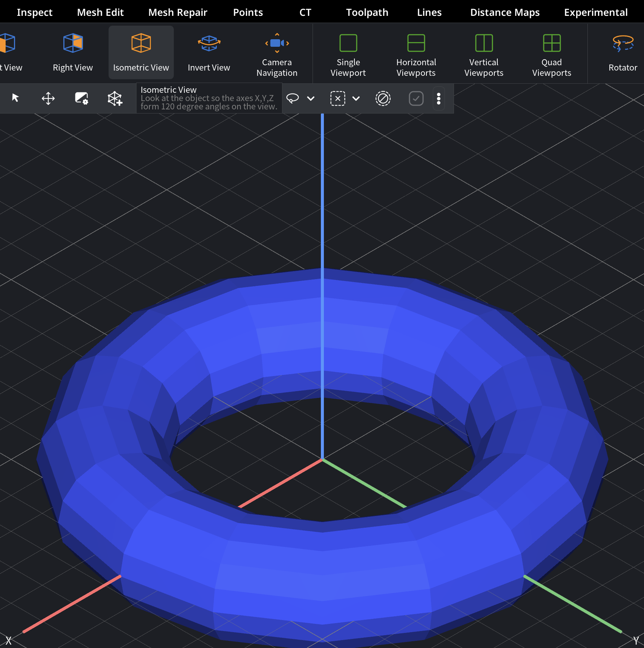Toggle the selection checkmark control
The width and height of the screenshot is (644, 648).
(x=416, y=98)
